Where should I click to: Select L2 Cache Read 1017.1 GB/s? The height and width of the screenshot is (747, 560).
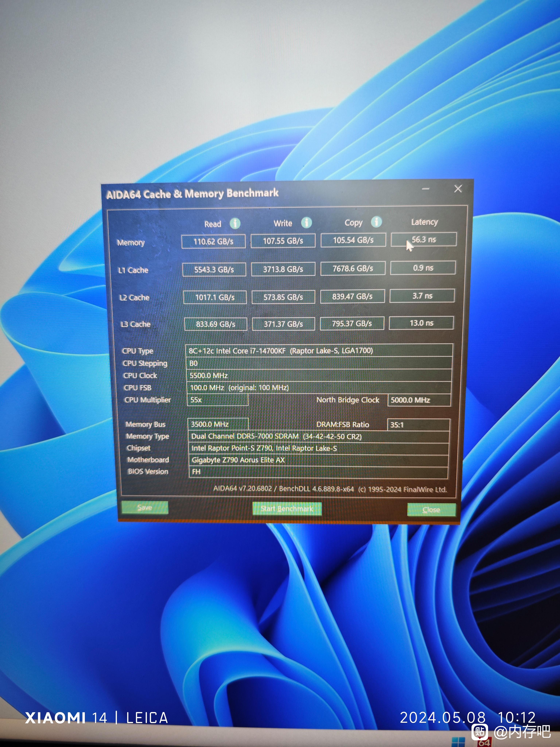tap(215, 297)
